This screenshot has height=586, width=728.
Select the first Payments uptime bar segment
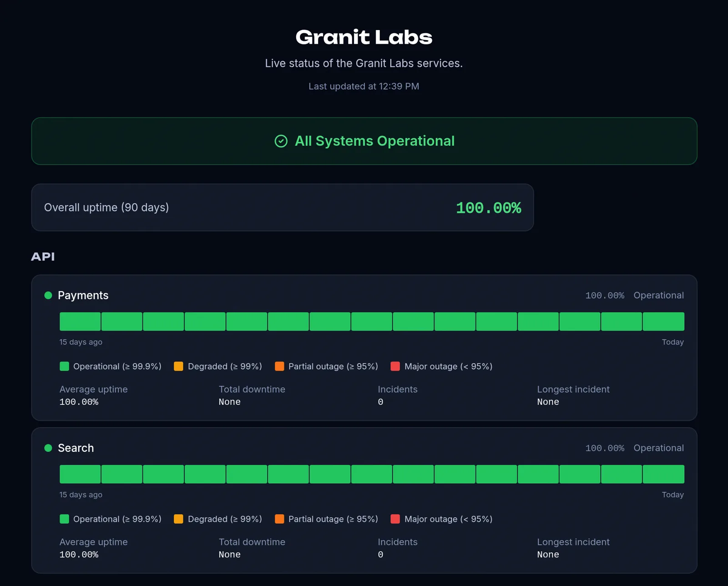tap(80, 321)
